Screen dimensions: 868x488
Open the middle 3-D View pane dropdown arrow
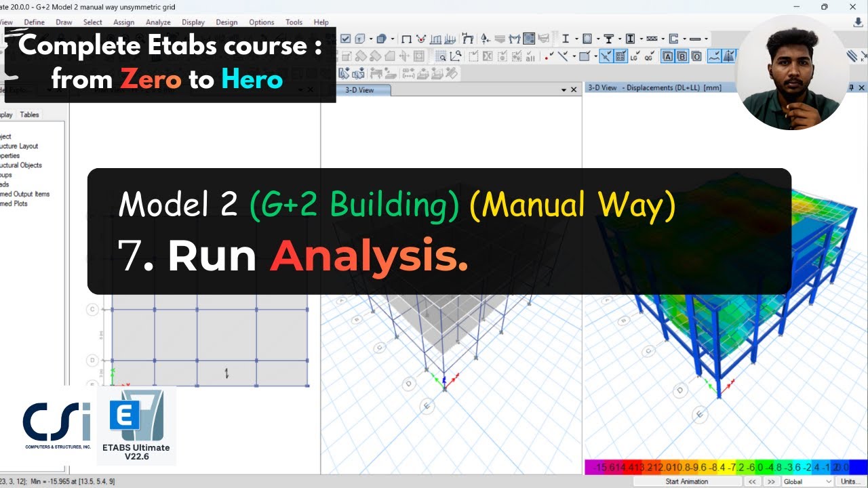pos(563,89)
